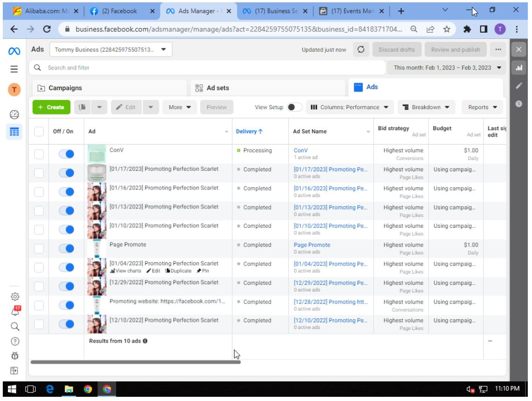Expand the Edit button dropdown arrow

[x=151, y=107]
